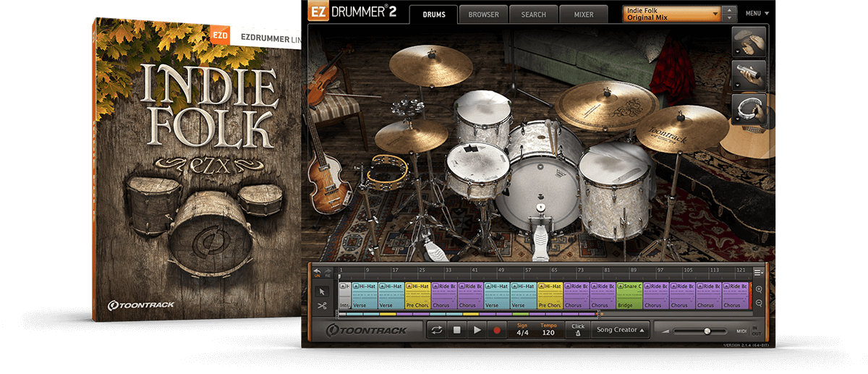
Task: Click the colored song overview strip
Action: pos(467,314)
